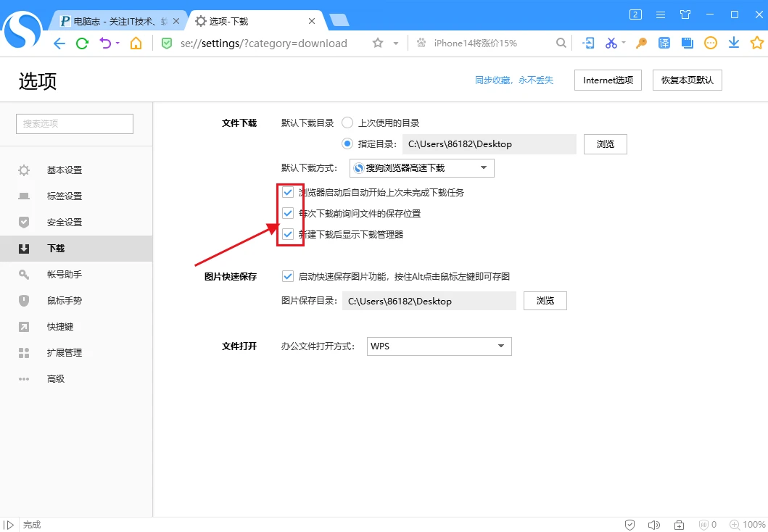Open 安全设置 in sidebar
Screen dimensions: 768x532
[x=76, y=223]
